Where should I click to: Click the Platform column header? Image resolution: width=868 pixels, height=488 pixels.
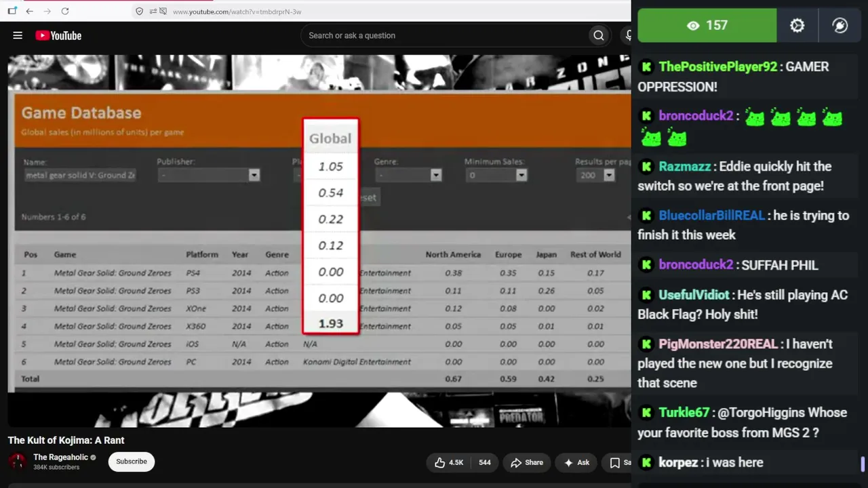tap(202, 254)
